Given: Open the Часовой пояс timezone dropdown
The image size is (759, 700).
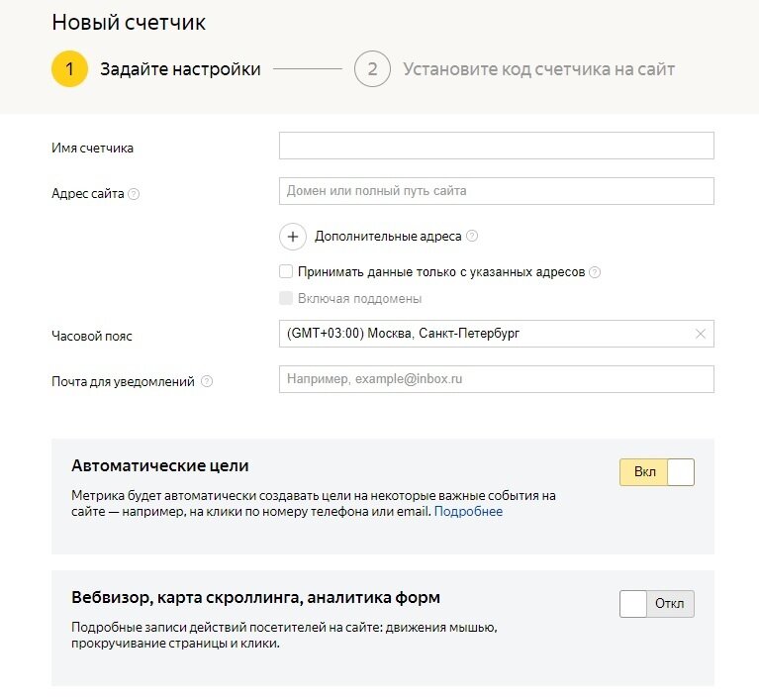Looking at the screenshot, I should [x=485, y=334].
